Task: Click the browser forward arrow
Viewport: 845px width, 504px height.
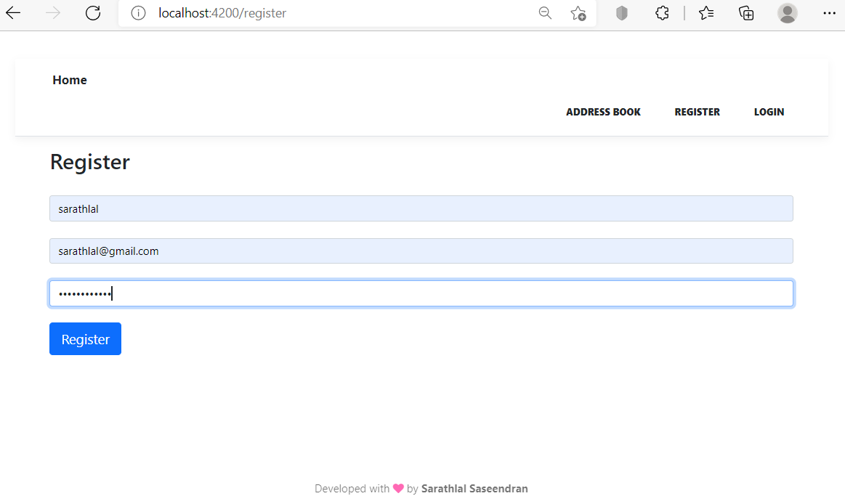Action: [53, 13]
